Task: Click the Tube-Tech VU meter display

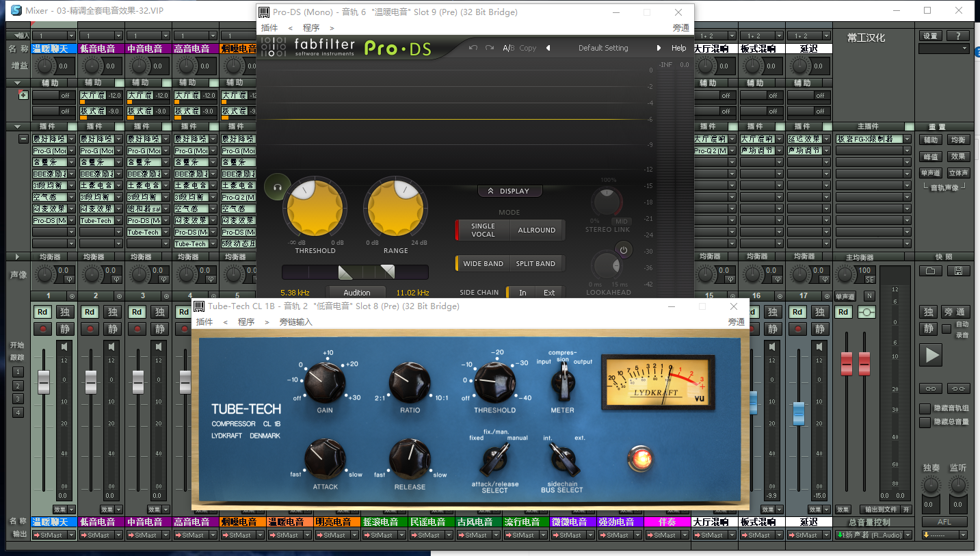Action: click(658, 383)
